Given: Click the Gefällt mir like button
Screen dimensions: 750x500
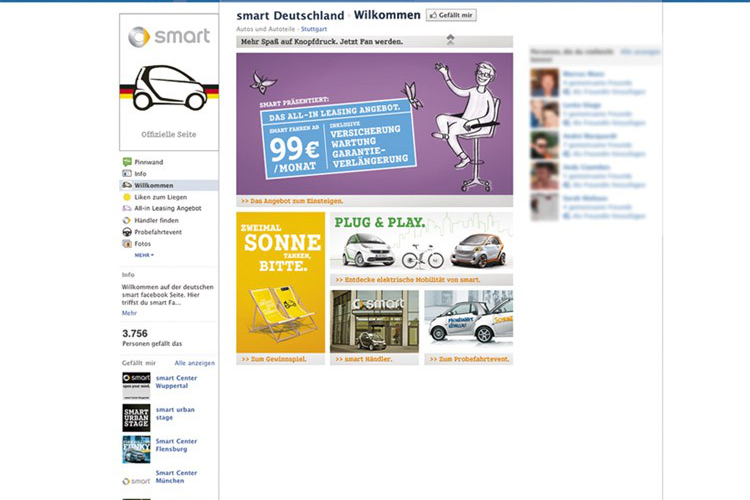Looking at the screenshot, I should 451,15.
